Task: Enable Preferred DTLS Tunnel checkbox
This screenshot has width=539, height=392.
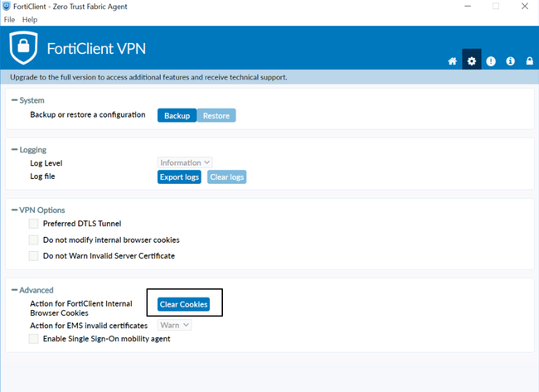Action: (34, 224)
